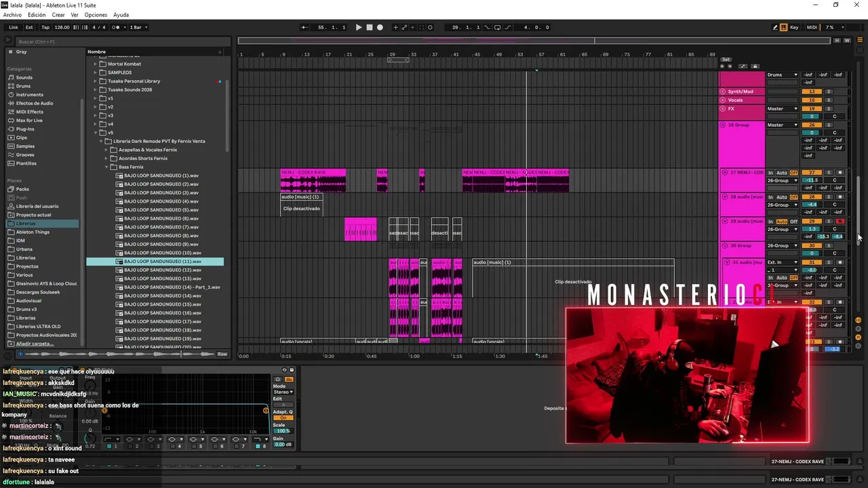This screenshot has height=488, width=868.
Task: Fold track 28 audio with its arrow
Action: 725,197
